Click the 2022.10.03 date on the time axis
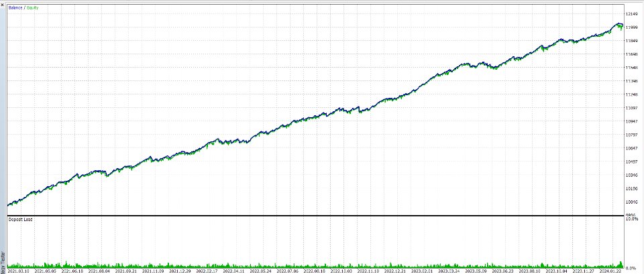The height and width of the screenshot is (274, 644). coord(341,271)
